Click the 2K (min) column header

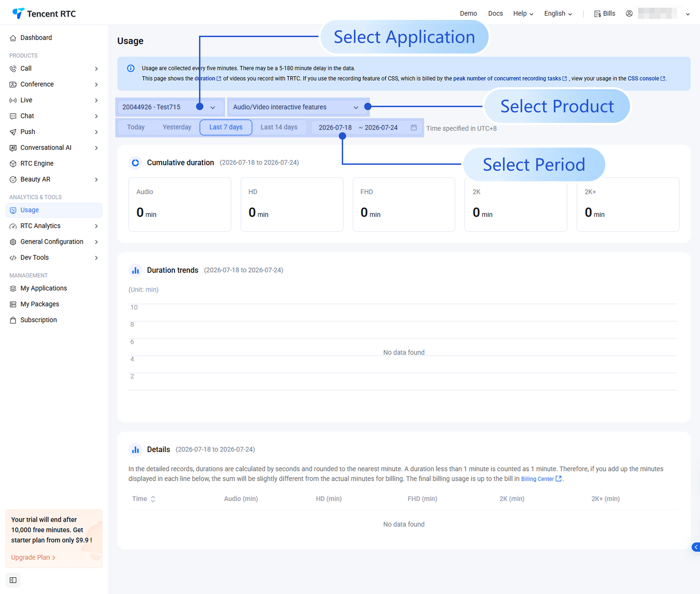pos(512,499)
